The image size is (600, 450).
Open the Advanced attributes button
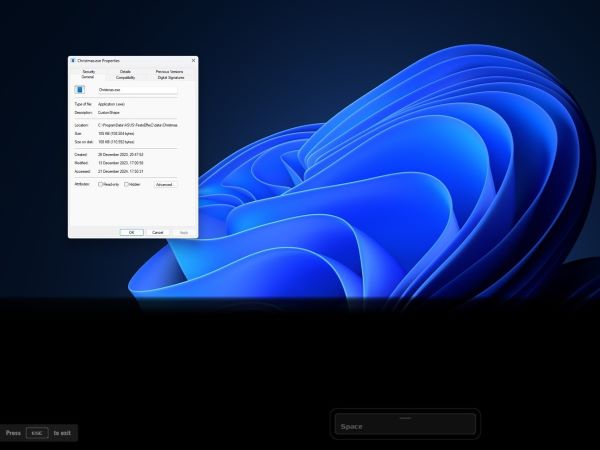pyautogui.click(x=165, y=184)
